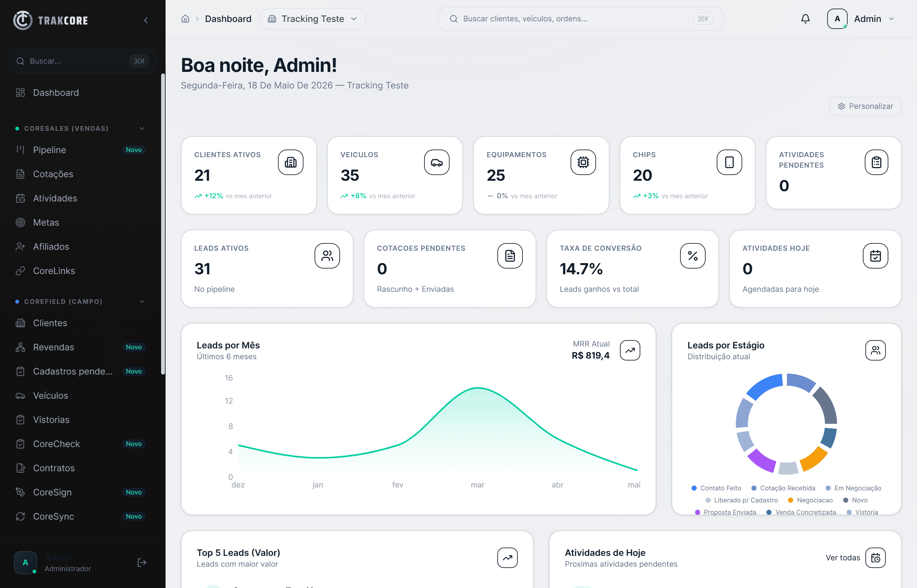This screenshot has height=588, width=917.
Task: Open CoreSign in the sidebar
Action: (x=80, y=493)
